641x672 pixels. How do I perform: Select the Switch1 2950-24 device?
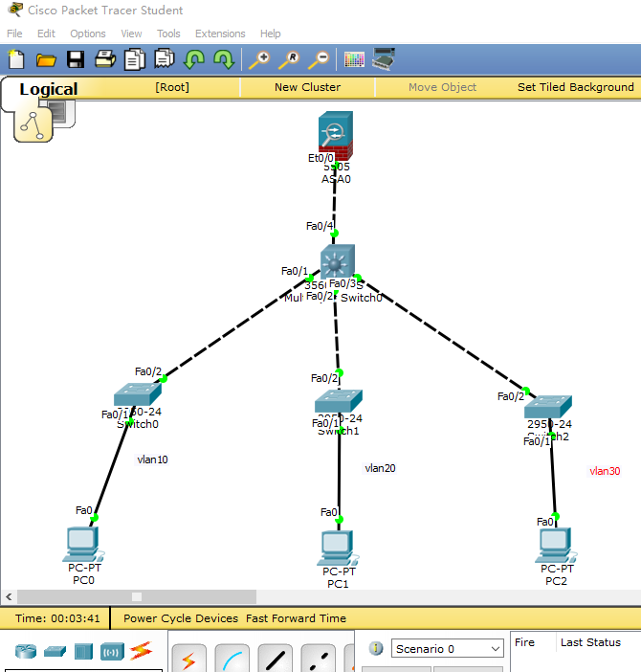(339, 401)
